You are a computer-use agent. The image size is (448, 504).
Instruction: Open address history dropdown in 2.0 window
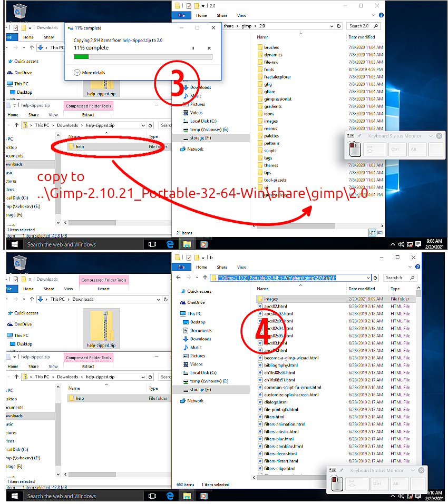[x=332, y=26]
